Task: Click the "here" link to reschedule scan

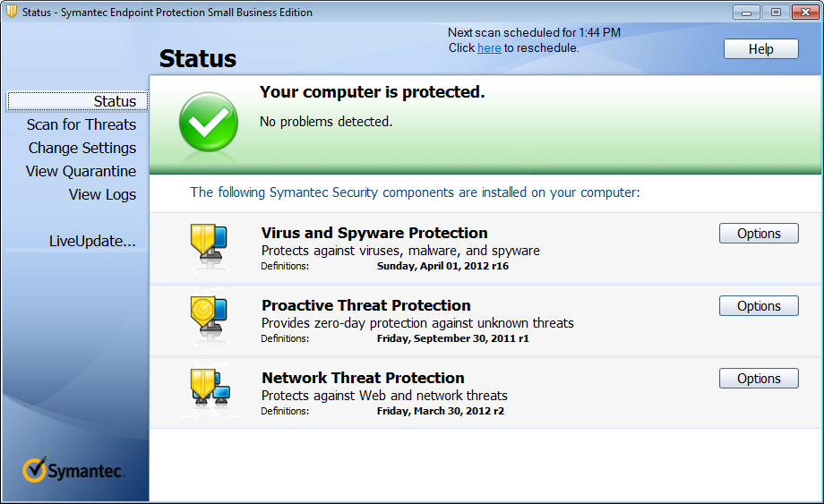Action: pos(489,48)
